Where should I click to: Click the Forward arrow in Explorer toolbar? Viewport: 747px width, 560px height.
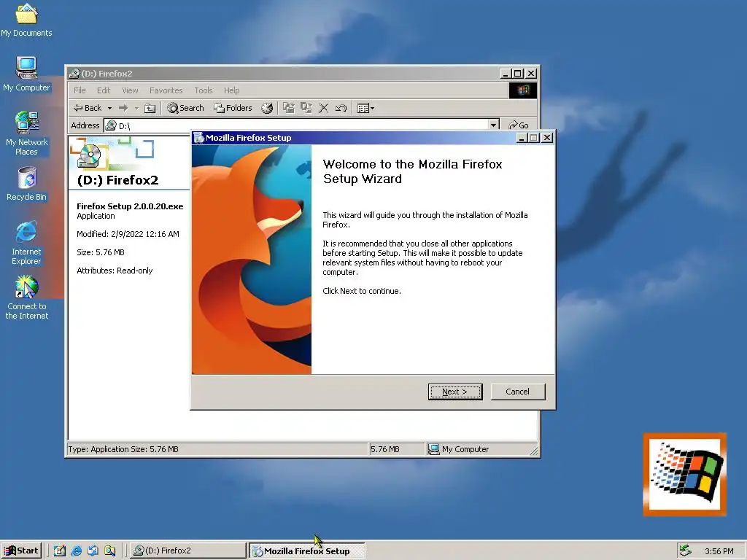[123, 108]
